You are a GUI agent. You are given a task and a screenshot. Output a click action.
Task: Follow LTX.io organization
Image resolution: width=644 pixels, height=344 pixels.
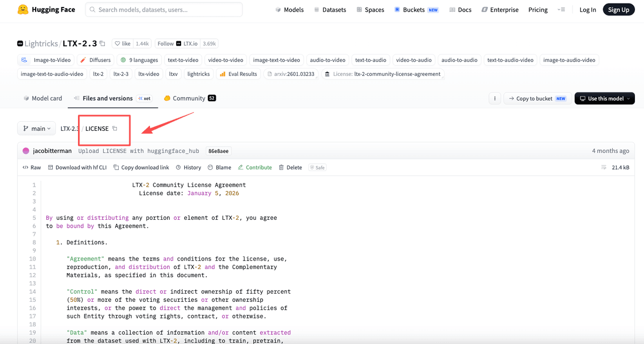(178, 44)
